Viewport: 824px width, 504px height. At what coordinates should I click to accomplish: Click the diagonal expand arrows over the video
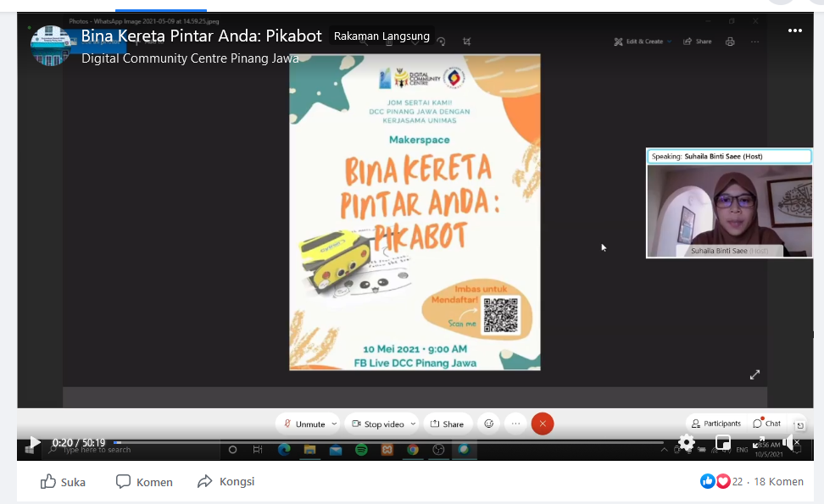pos(754,374)
